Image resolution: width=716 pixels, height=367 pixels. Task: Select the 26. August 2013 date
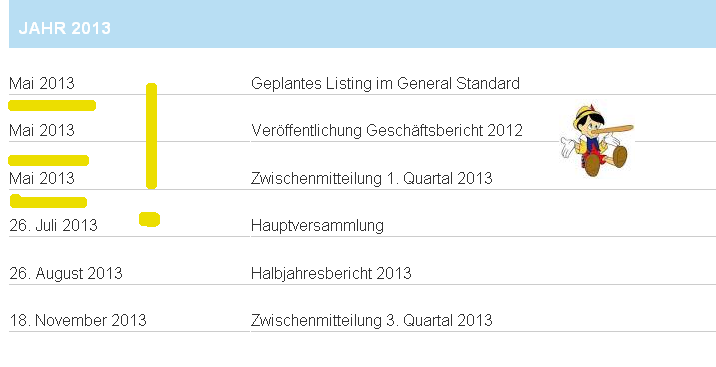66,273
